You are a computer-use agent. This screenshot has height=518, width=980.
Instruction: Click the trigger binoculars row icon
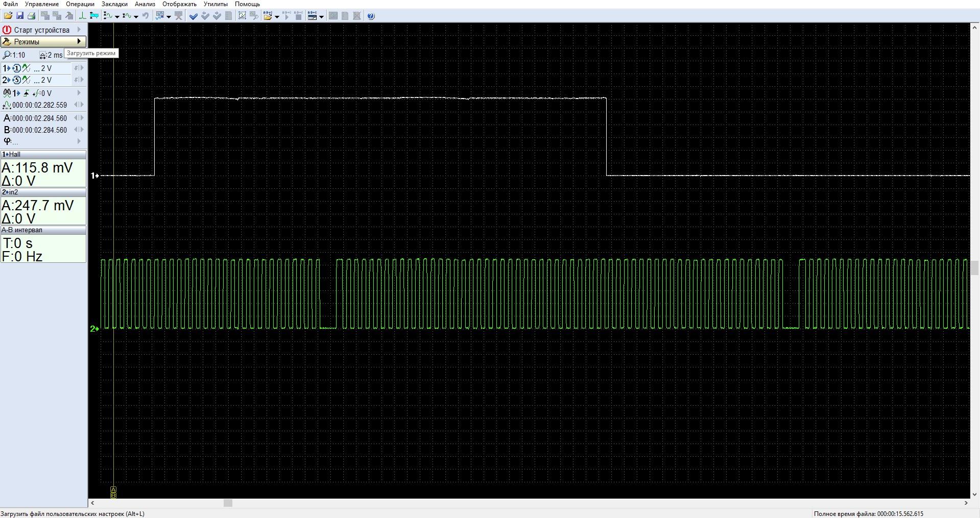(x=7, y=93)
